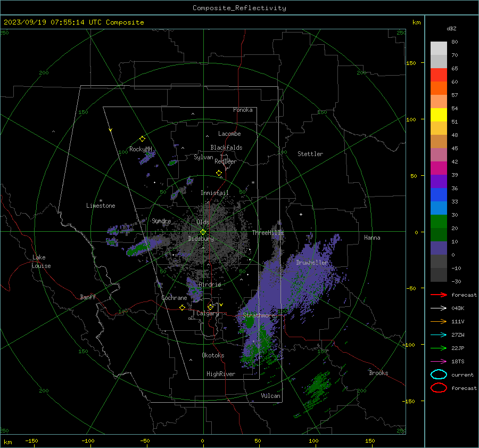Viewport: 479px width, 448px height.
Task: Click the Ponoka city label
Action: 243,110
